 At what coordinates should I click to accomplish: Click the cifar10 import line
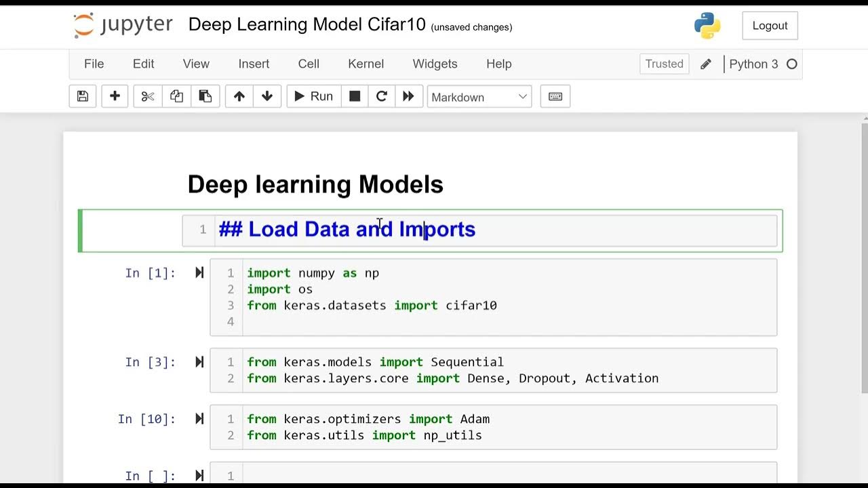pyautogui.click(x=372, y=306)
